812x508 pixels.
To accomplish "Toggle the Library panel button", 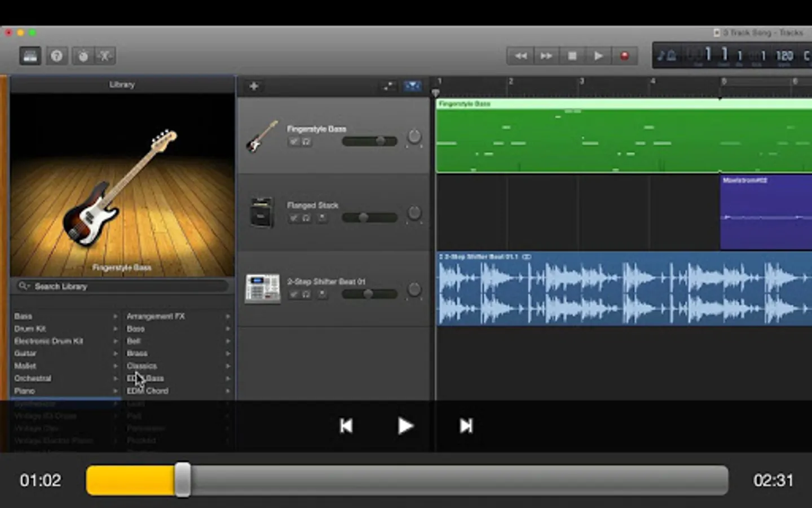I will 30,56.
